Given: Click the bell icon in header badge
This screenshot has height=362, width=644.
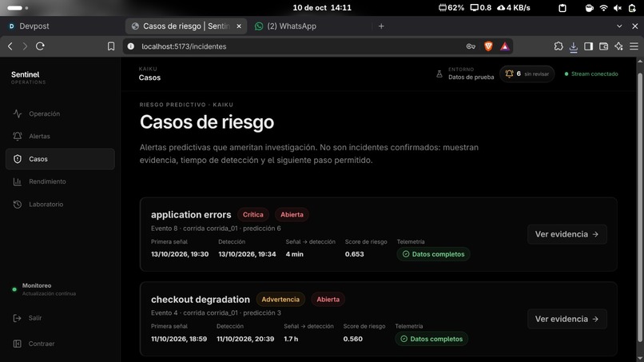Looking at the screenshot, I should click(x=509, y=74).
